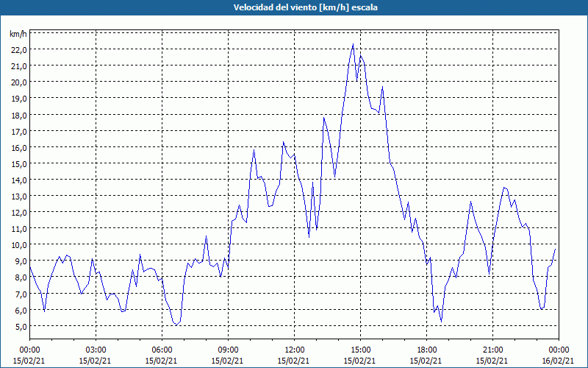Click the 5,0 y-axis value
The image size is (588, 368).
pos(21,327)
